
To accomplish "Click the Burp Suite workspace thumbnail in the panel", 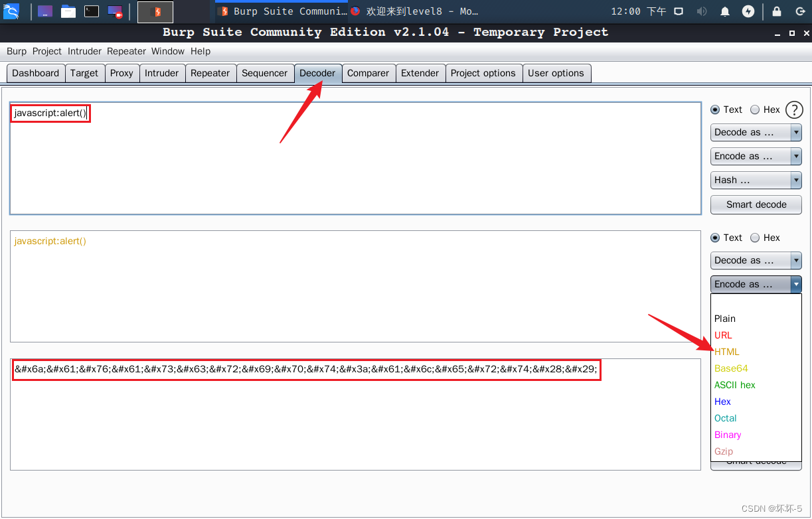I will point(155,11).
